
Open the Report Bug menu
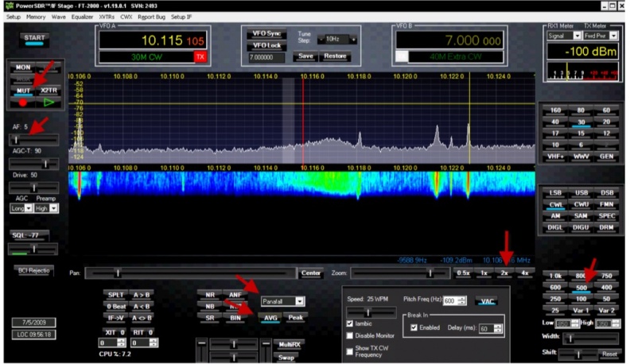tap(151, 17)
